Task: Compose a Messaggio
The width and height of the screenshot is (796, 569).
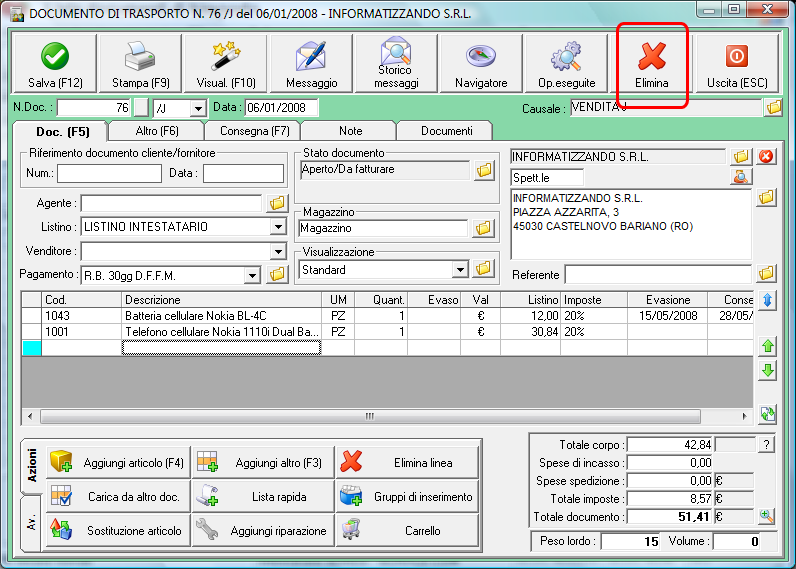Action: tap(311, 63)
